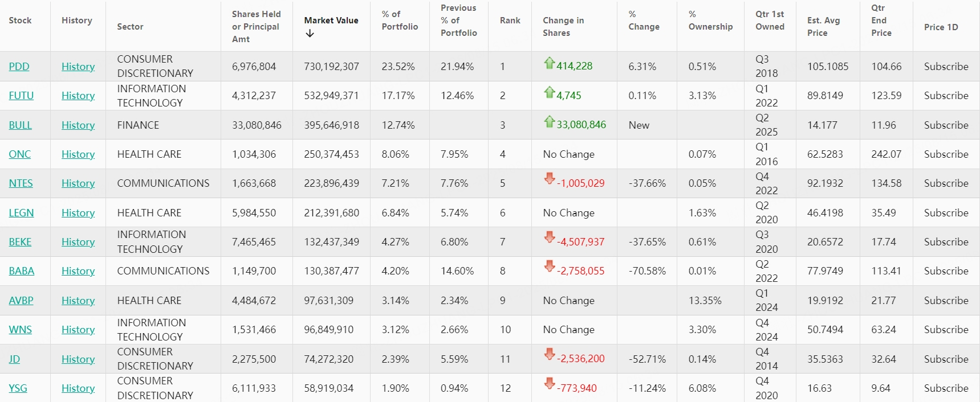Click the red down arrow in YSG row
The width and height of the screenshot is (980, 402).
[x=549, y=384]
